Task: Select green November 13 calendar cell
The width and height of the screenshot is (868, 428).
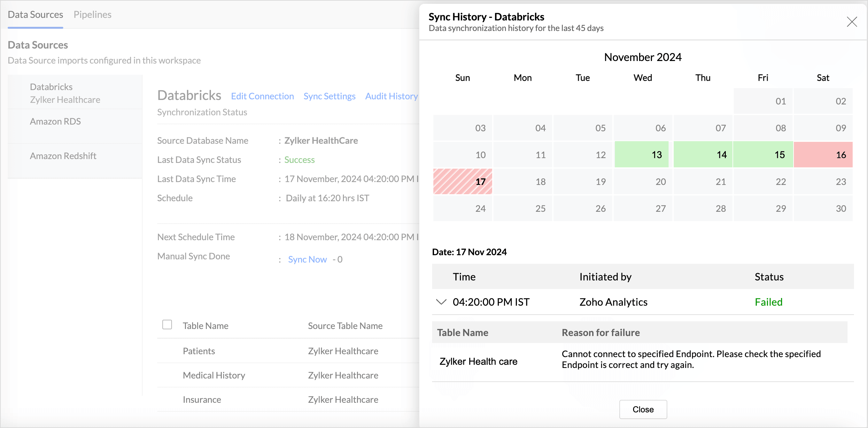Action: [x=641, y=155]
